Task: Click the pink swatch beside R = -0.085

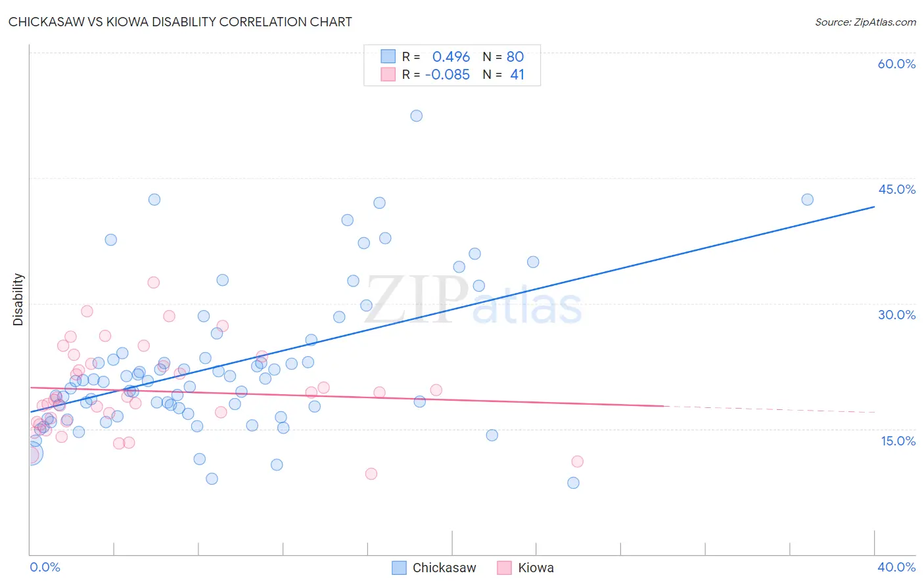Action: [388, 74]
